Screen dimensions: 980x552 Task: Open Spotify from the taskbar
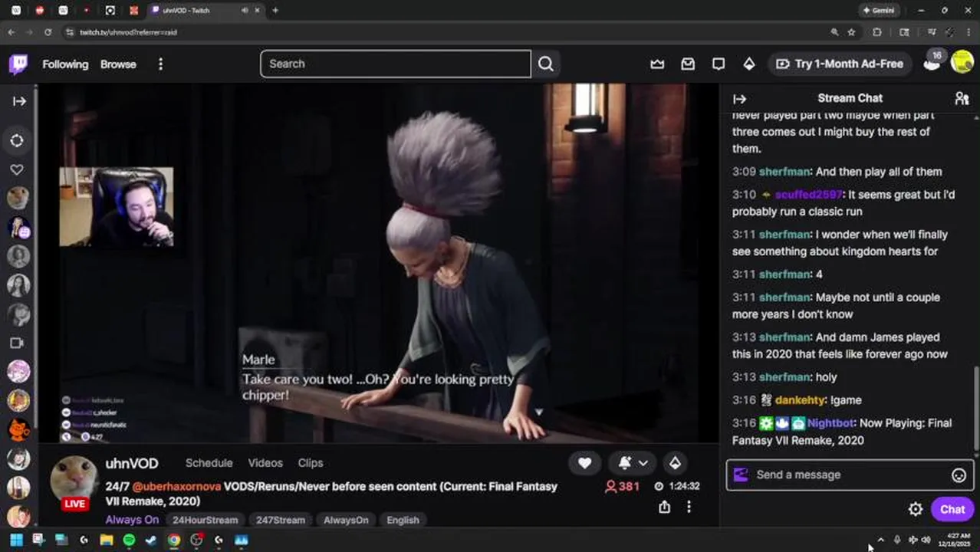coord(129,540)
